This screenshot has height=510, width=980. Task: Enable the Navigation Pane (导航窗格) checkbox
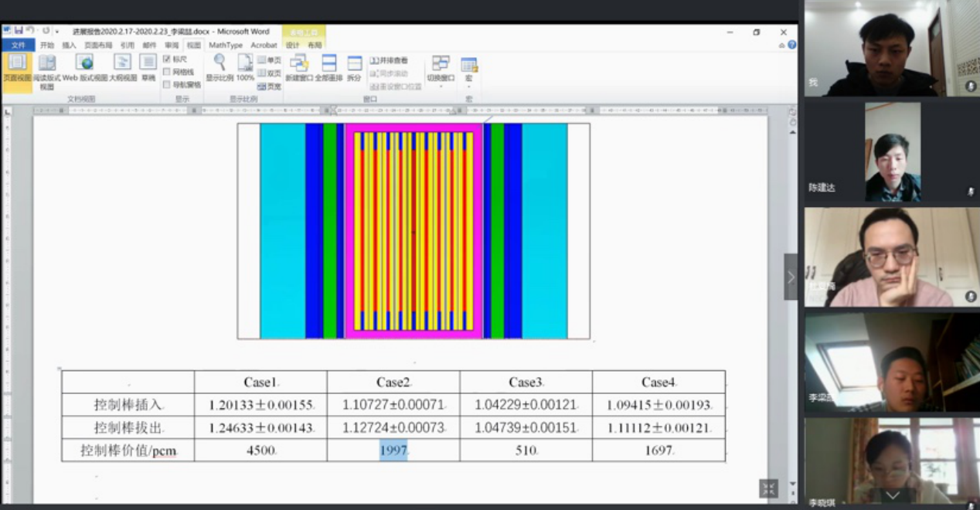(167, 84)
